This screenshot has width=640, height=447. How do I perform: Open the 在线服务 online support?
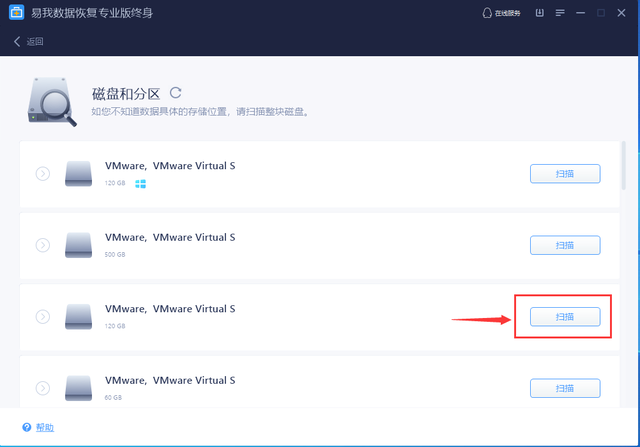[501, 13]
